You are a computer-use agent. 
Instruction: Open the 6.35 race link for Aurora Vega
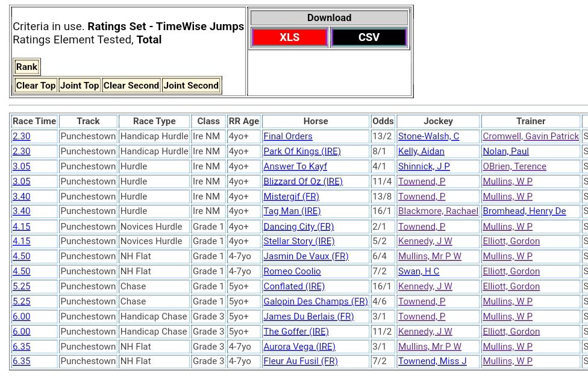coord(22,347)
